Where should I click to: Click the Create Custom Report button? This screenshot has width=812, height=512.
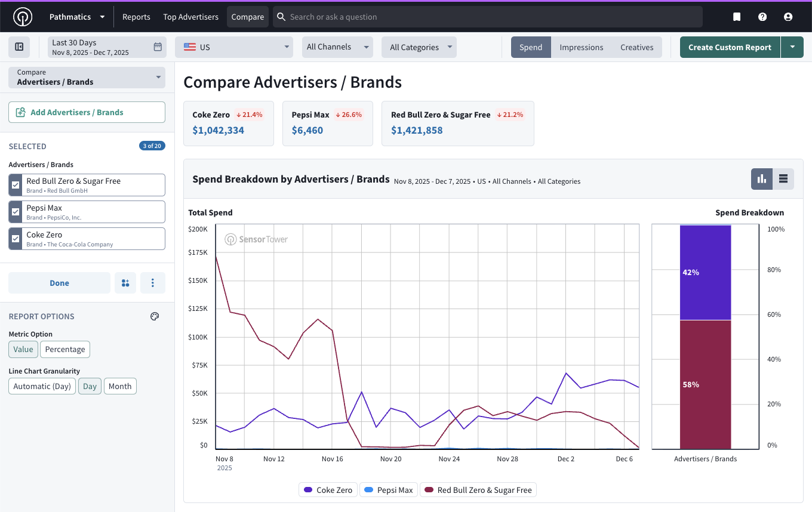(730, 47)
